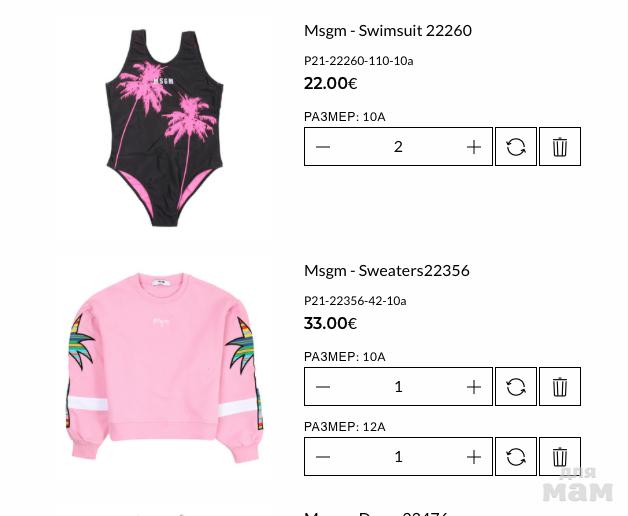Click the black palm swimsuit thumbnail
This screenshot has width=628, height=516.
click(164, 127)
